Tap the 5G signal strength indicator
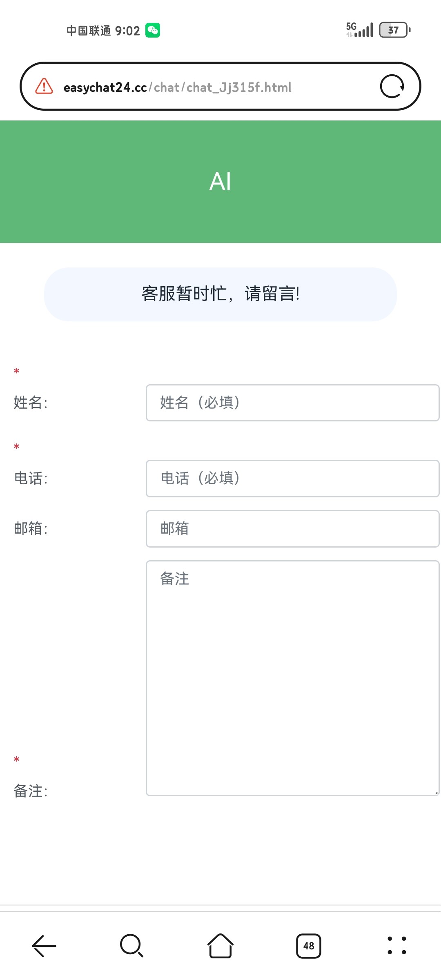Image resolution: width=441 pixels, height=980 pixels. (360, 30)
